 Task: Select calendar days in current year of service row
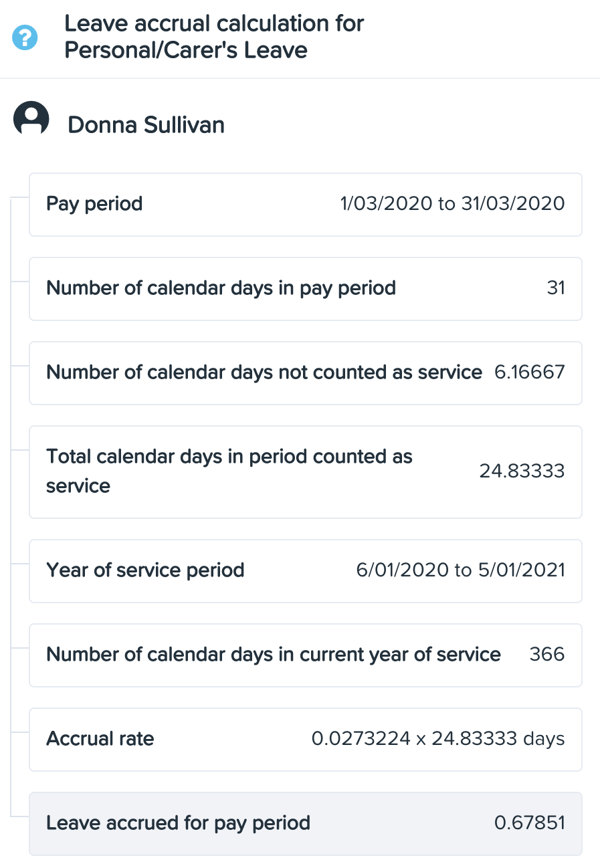tap(306, 655)
